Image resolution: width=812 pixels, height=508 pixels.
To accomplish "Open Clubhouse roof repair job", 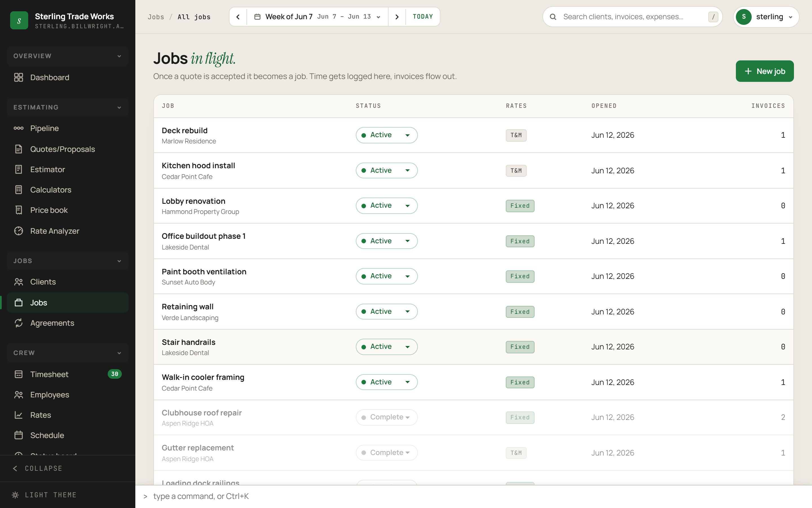I will [202, 413].
